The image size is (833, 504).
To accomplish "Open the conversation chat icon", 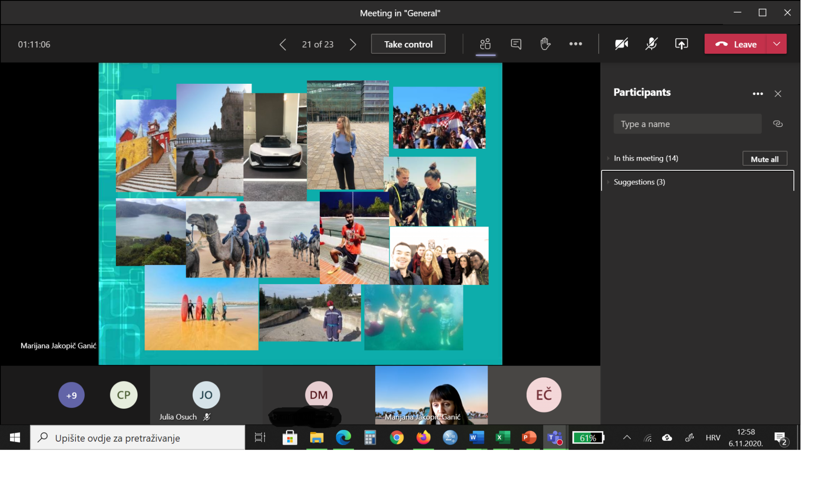I will click(515, 44).
